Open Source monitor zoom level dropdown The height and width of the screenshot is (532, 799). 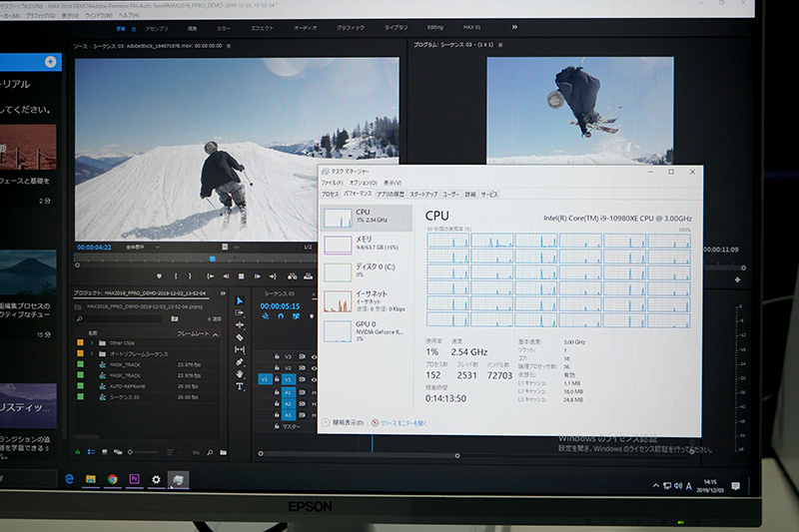pos(142,247)
